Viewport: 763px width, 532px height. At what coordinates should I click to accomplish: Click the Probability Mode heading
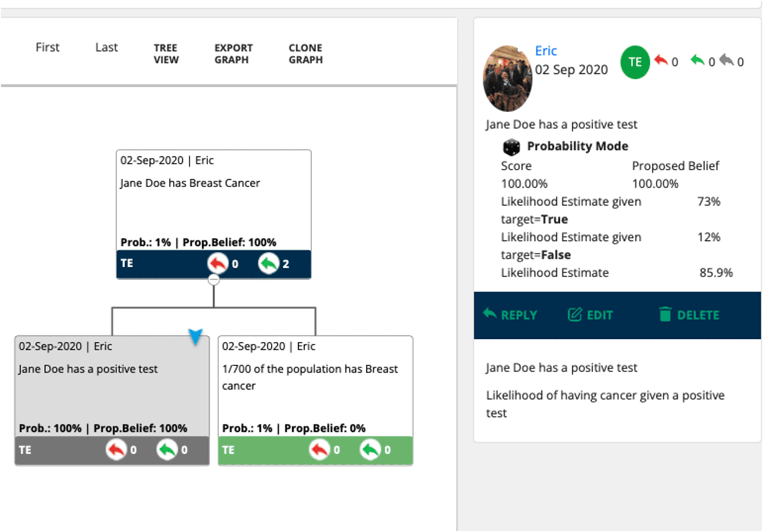(x=578, y=146)
